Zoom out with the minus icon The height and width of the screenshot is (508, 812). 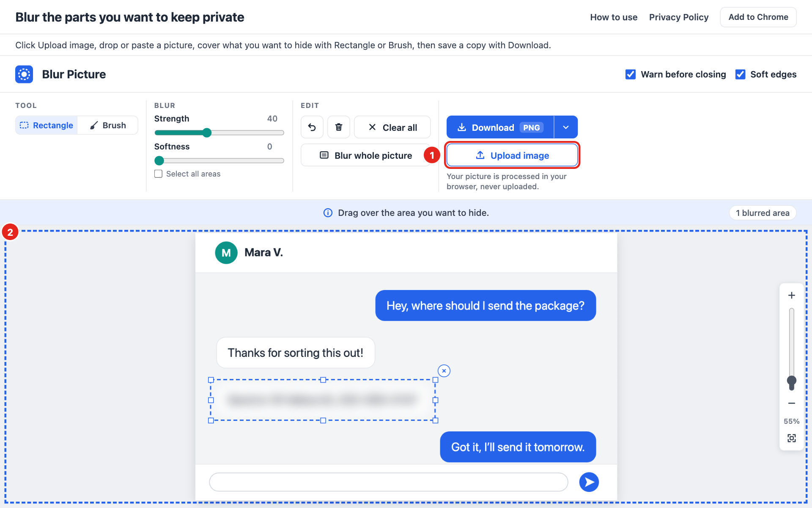(792, 403)
